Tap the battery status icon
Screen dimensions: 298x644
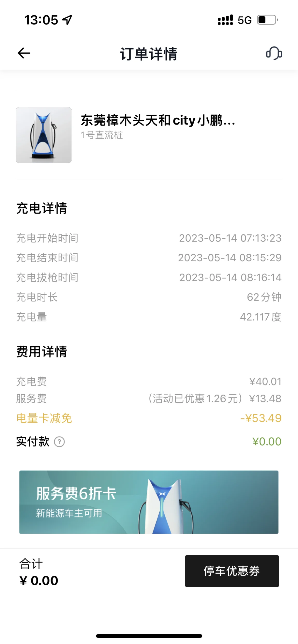(267, 20)
